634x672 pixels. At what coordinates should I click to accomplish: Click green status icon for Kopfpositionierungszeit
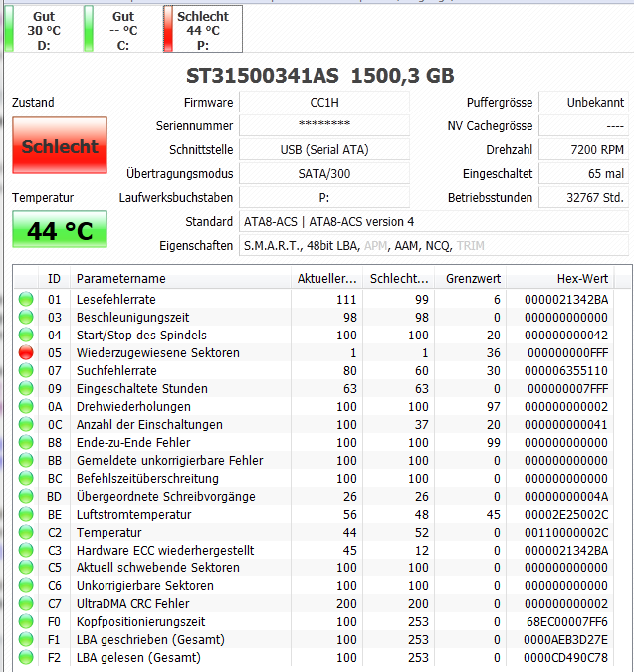[26, 621]
